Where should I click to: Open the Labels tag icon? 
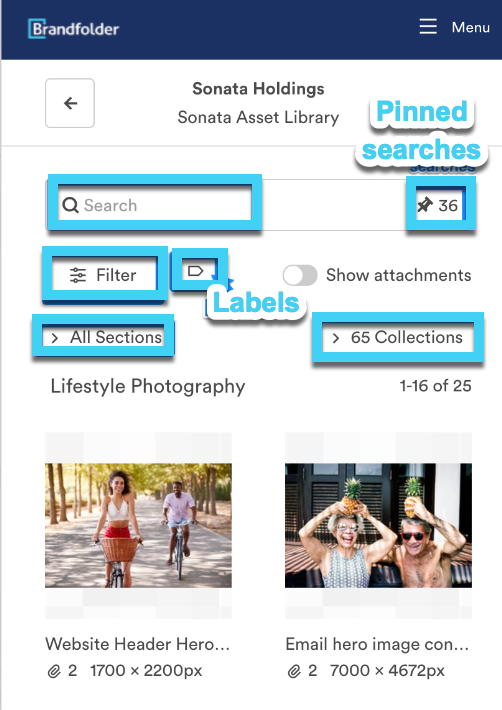pos(196,271)
